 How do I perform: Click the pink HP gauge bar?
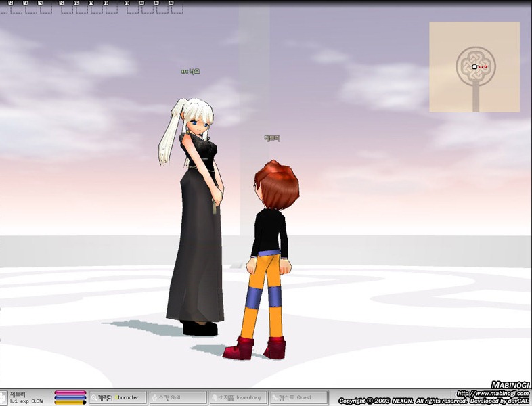pos(70,392)
